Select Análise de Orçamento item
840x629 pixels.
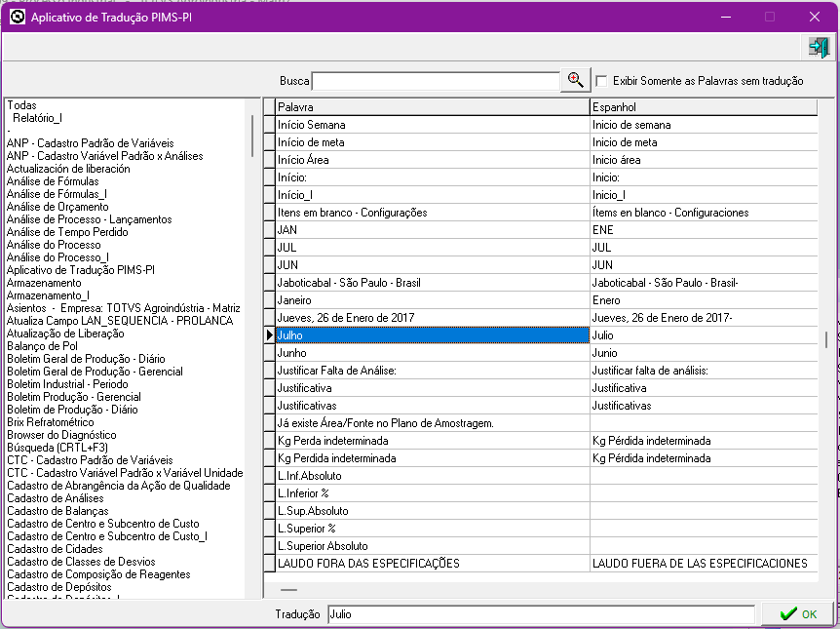click(x=57, y=207)
